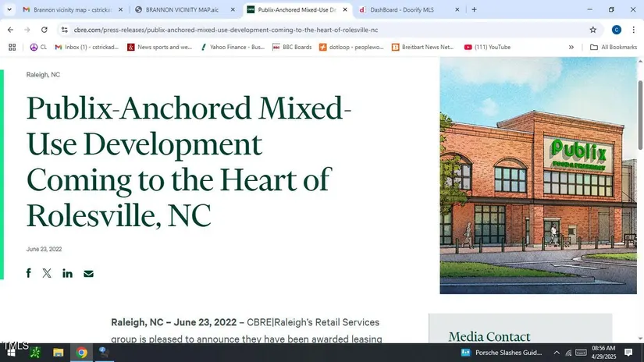This screenshot has height=362, width=644.
Task: Share the article on X
Action: coord(47,273)
